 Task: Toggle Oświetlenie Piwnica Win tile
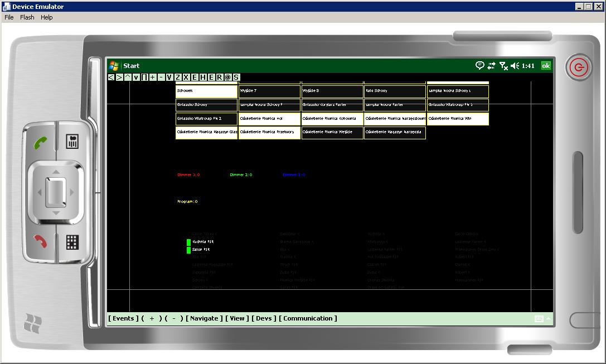click(458, 119)
